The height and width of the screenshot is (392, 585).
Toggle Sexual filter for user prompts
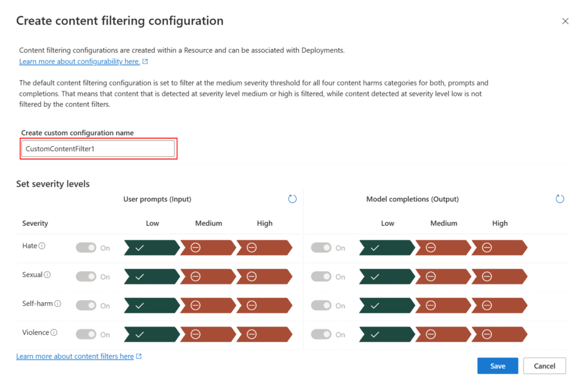point(86,276)
